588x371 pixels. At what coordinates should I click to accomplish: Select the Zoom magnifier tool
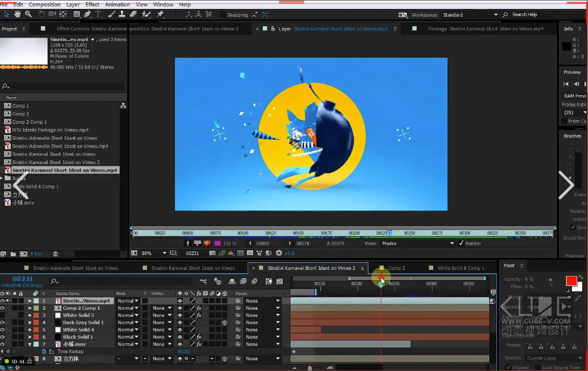pos(28,14)
